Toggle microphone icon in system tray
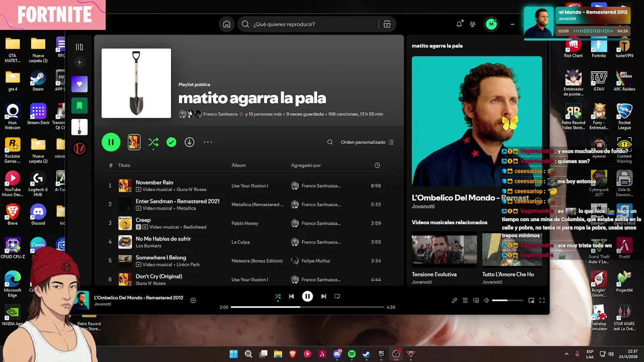Screen dimensions: 644x362 point(577,354)
